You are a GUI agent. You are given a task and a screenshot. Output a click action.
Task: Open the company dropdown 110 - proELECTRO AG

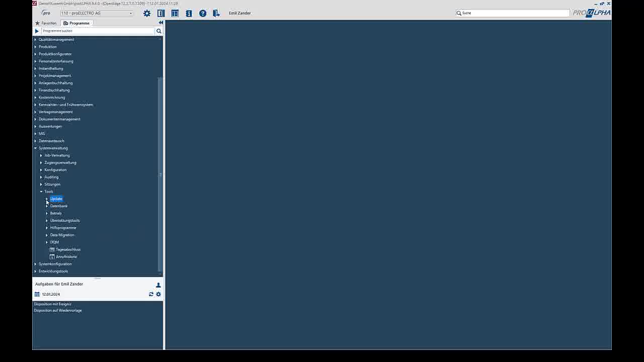click(97, 13)
